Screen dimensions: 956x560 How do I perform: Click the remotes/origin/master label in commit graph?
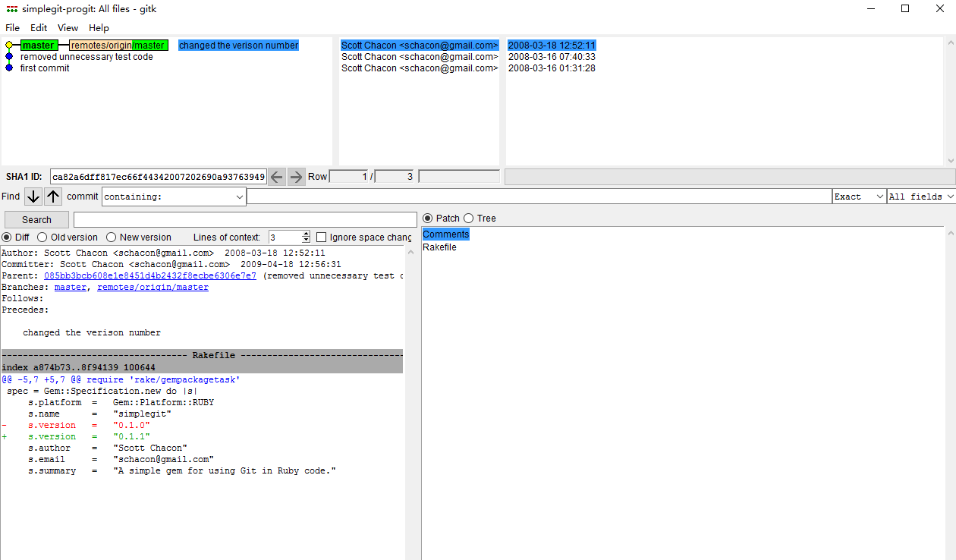(x=118, y=46)
